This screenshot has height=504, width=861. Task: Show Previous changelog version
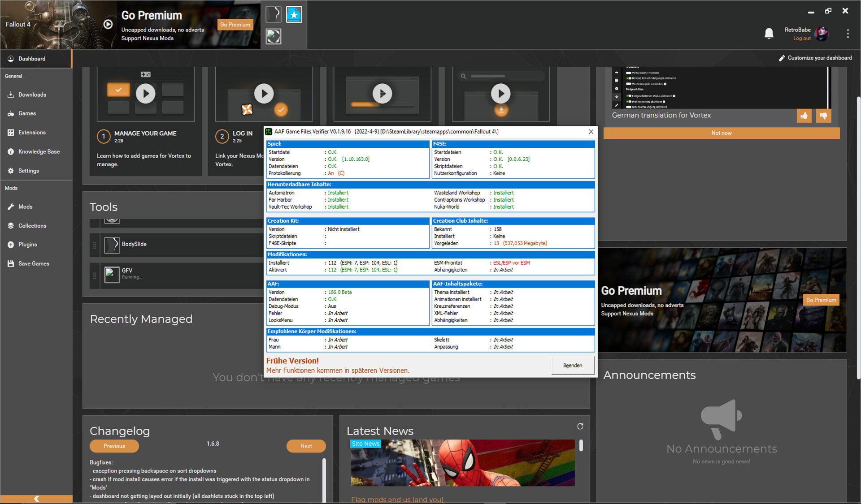[x=114, y=446]
